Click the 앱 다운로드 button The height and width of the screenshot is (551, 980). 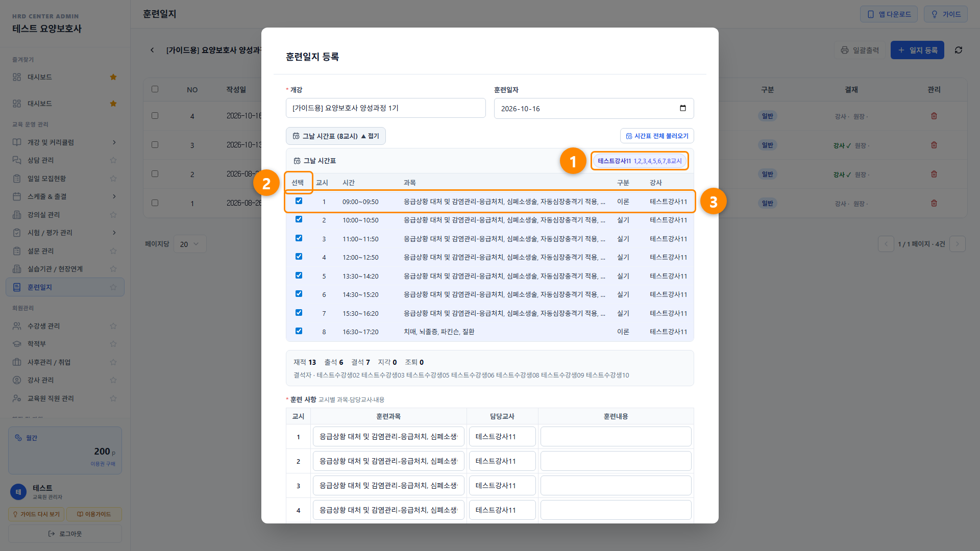point(889,14)
